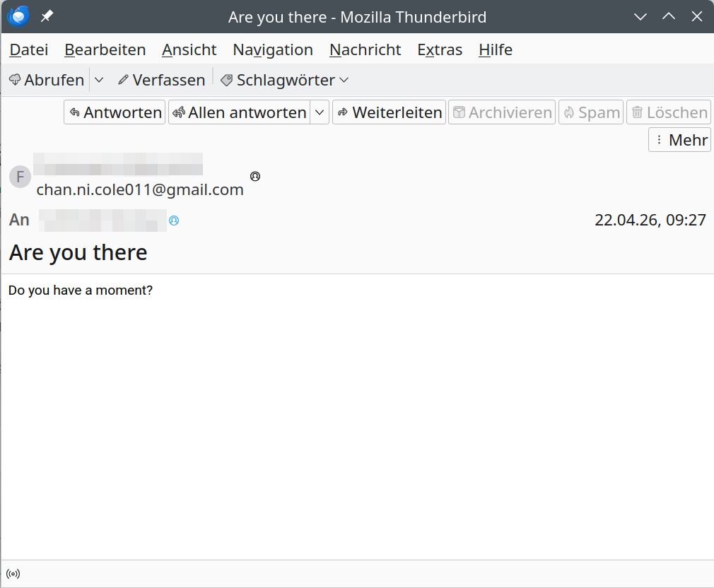The height and width of the screenshot is (588, 714).
Task: Click sender email chan.ni.cole011@gmail.com
Action: click(x=140, y=189)
